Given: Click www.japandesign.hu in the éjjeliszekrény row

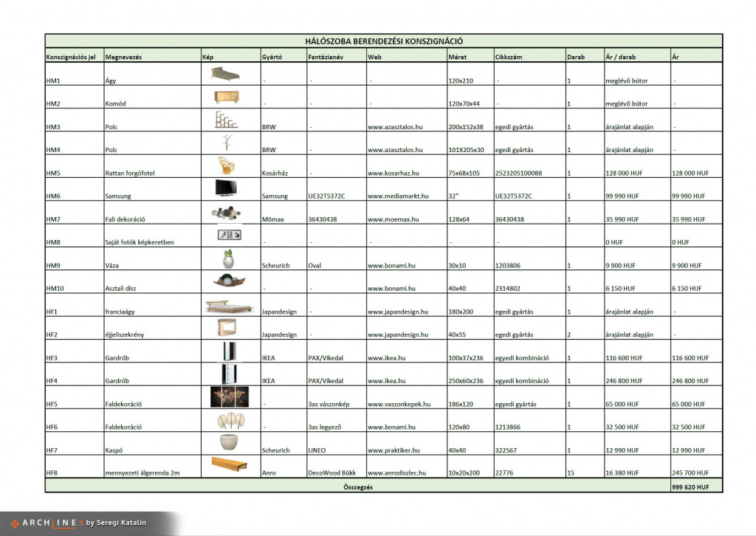Looking at the screenshot, I should (398, 334).
